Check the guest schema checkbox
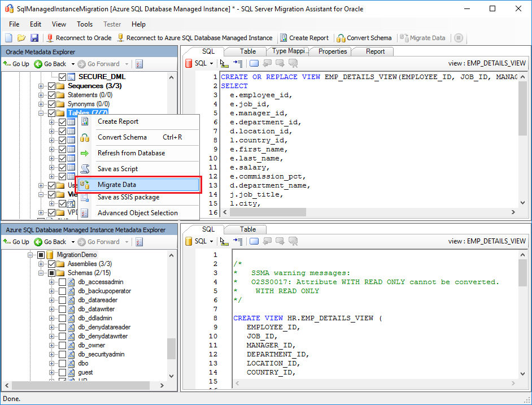The height and width of the screenshot is (405, 532). (x=63, y=372)
